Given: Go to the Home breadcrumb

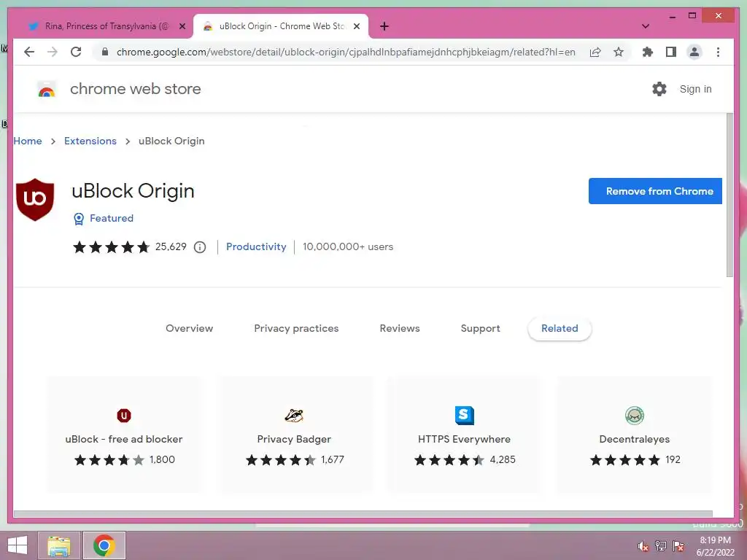Looking at the screenshot, I should [28, 141].
